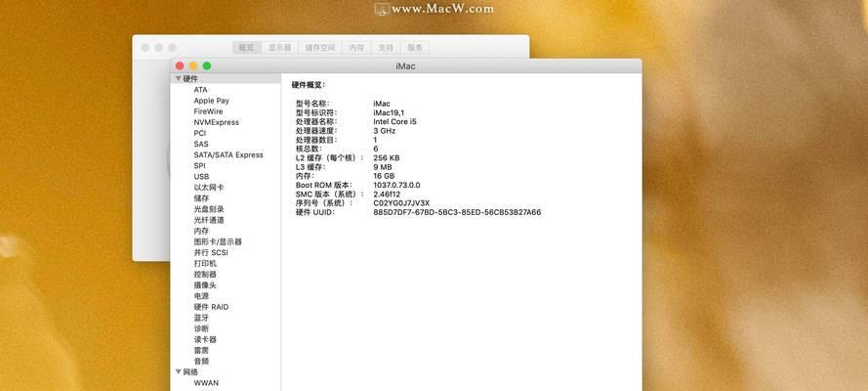The height and width of the screenshot is (391, 868).
Task: Select WWAN under the network section
Action: tap(206, 383)
